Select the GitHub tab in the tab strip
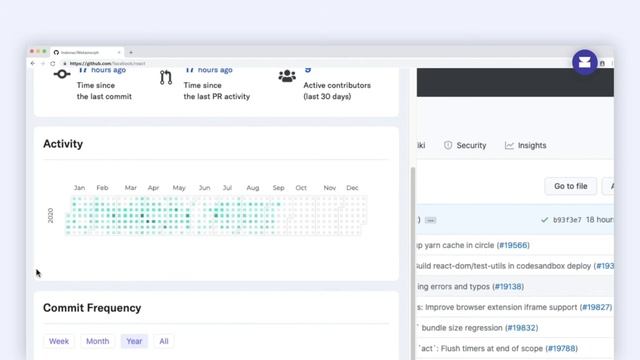Image resolution: width=640 pixels, height=360 pixels. pyautogui.click(x=87, y=52)
